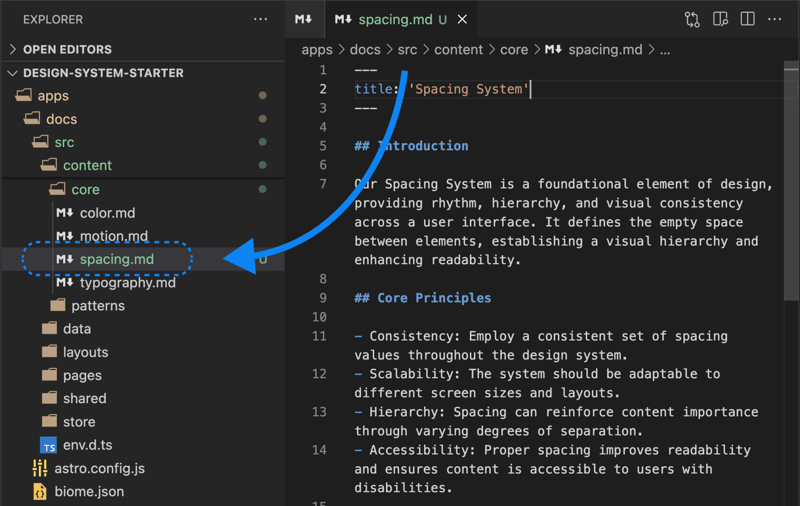Click the '## Core Principles' heading text
Image resolution: width=800 pixels, height=506 pixels.
(422, 298)
